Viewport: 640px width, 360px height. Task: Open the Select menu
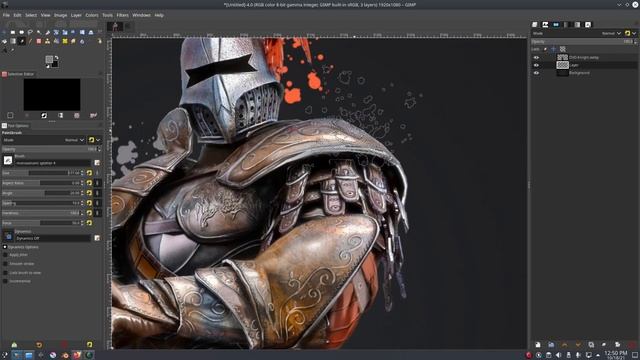point(31,15)
